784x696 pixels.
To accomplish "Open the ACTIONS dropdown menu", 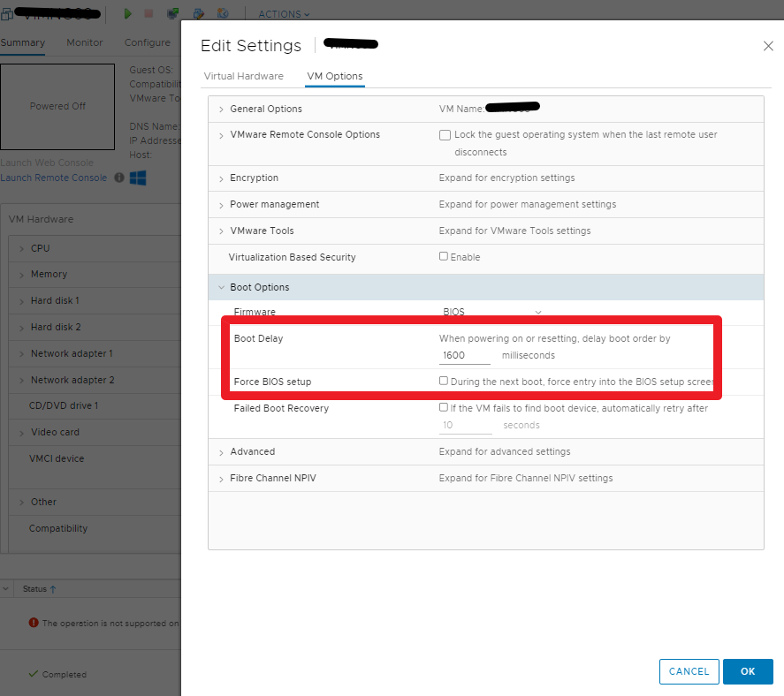I will pos(284,14).
